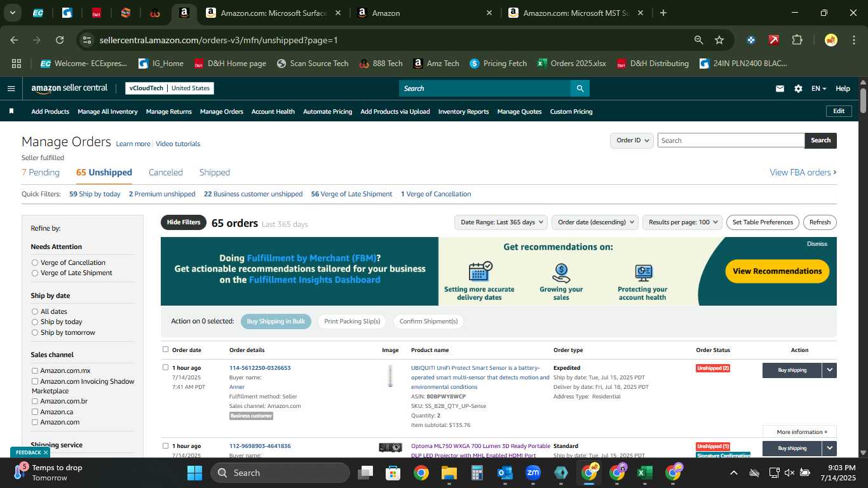Open the bookmarks apps grid icon
868x488 pixels.
[x=17, y=64]
